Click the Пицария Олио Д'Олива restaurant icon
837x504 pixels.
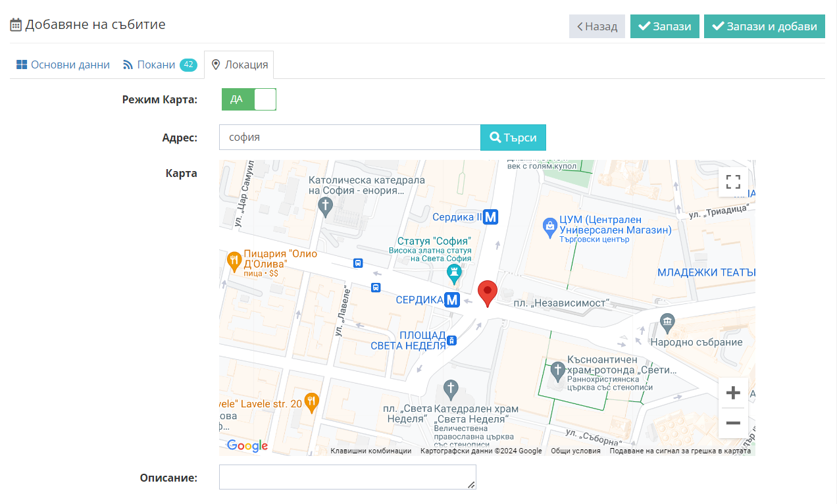pos(234,261)
